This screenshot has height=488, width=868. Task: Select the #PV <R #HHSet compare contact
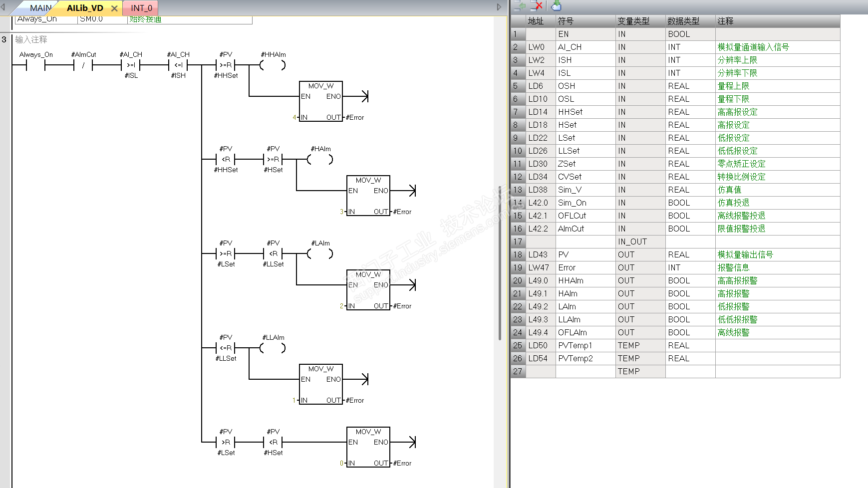click(x=226, y=159)
